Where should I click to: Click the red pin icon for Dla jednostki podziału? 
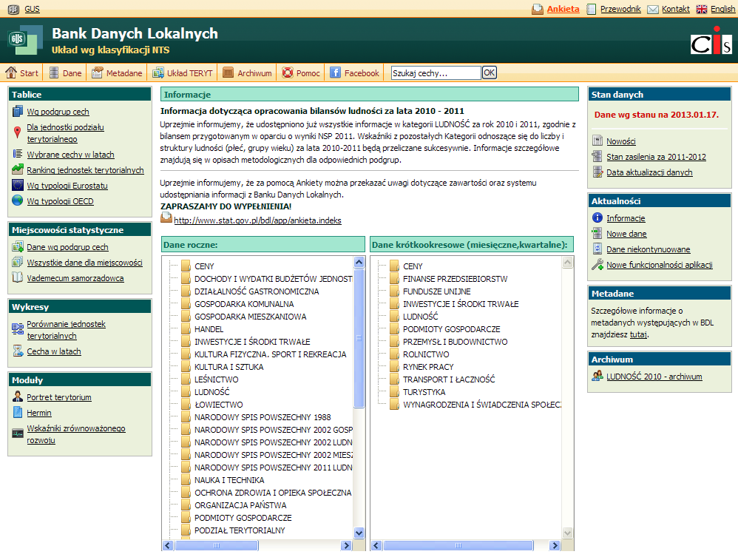click(18, 132)
